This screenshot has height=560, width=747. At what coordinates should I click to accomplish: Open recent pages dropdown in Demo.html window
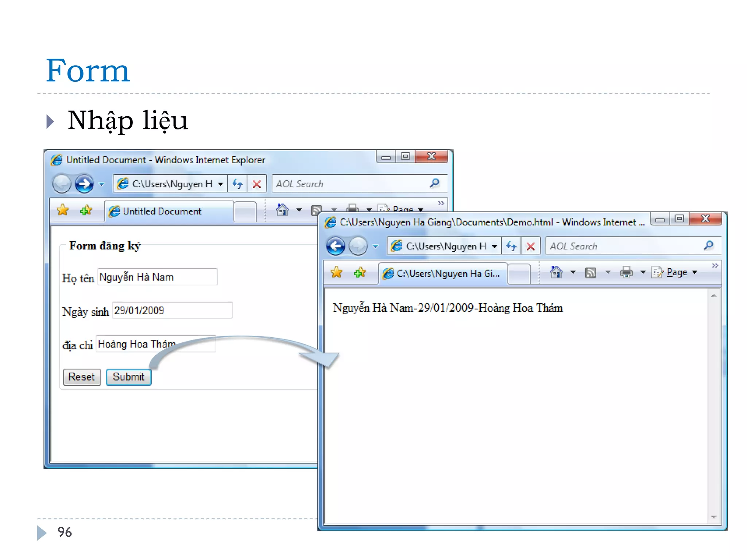[x=375, y=246]
